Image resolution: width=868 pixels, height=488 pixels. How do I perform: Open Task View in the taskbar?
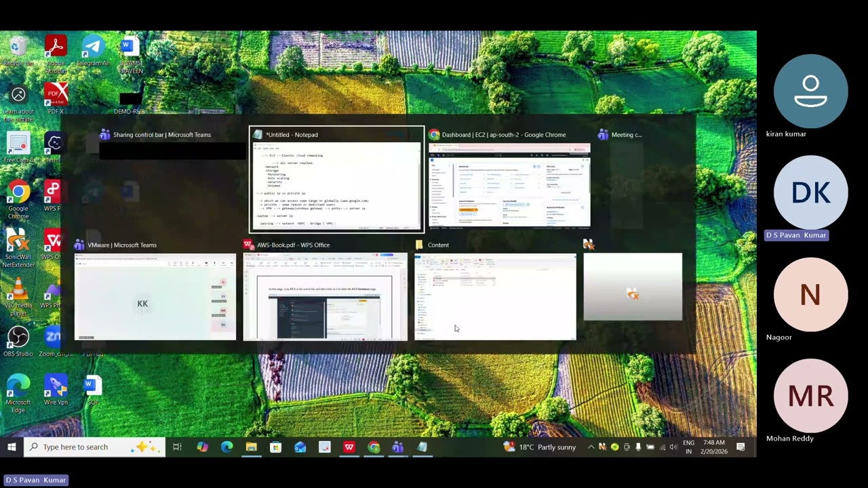point(177,447)
